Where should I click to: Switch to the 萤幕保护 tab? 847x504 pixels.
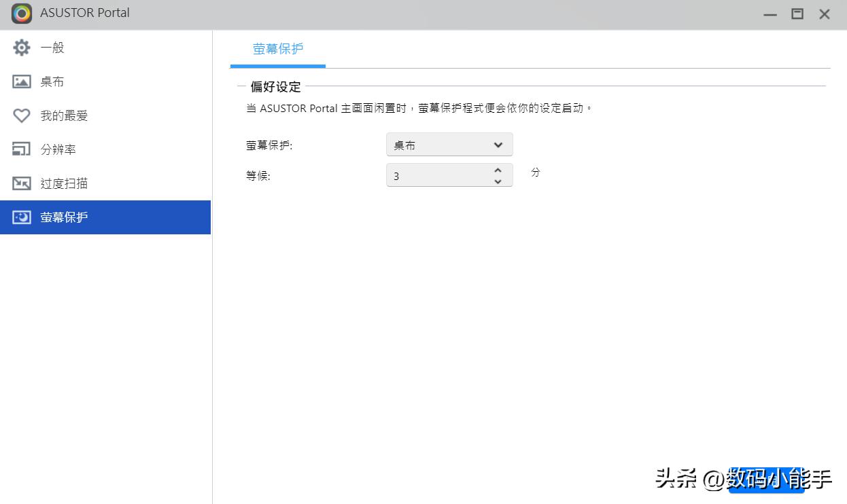(x=278, y=49)
